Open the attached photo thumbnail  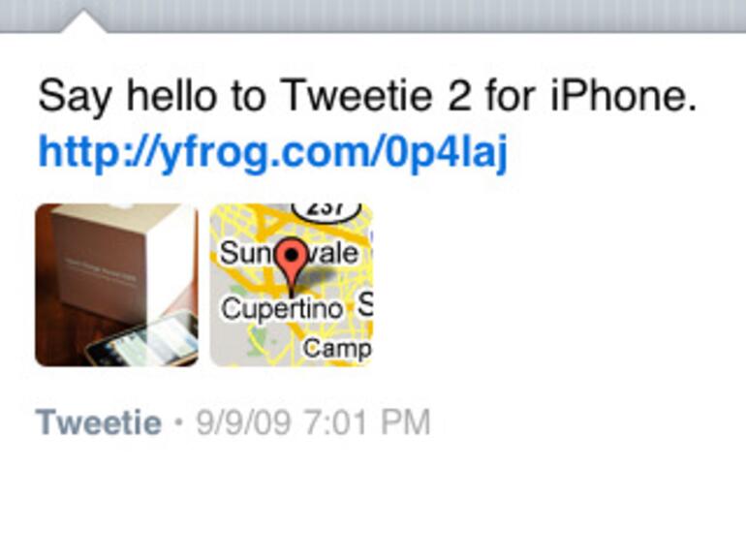[x=116, y=285]
